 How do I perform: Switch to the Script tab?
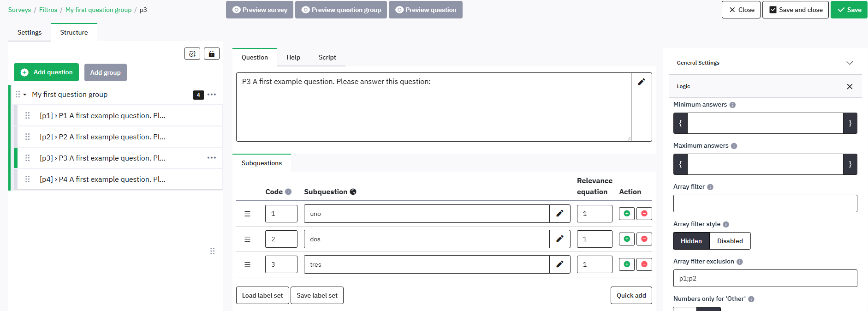(327, 57)
